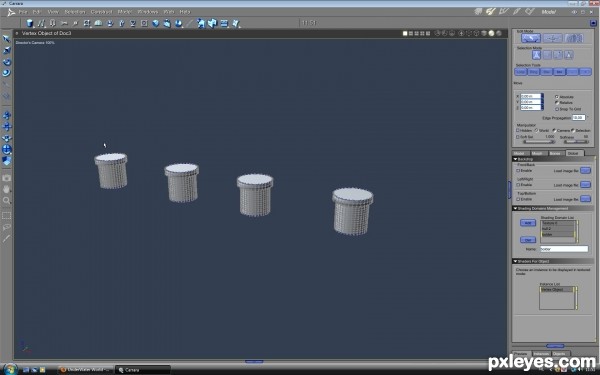
Task: Switch to the Global tab
Action: 573,153
